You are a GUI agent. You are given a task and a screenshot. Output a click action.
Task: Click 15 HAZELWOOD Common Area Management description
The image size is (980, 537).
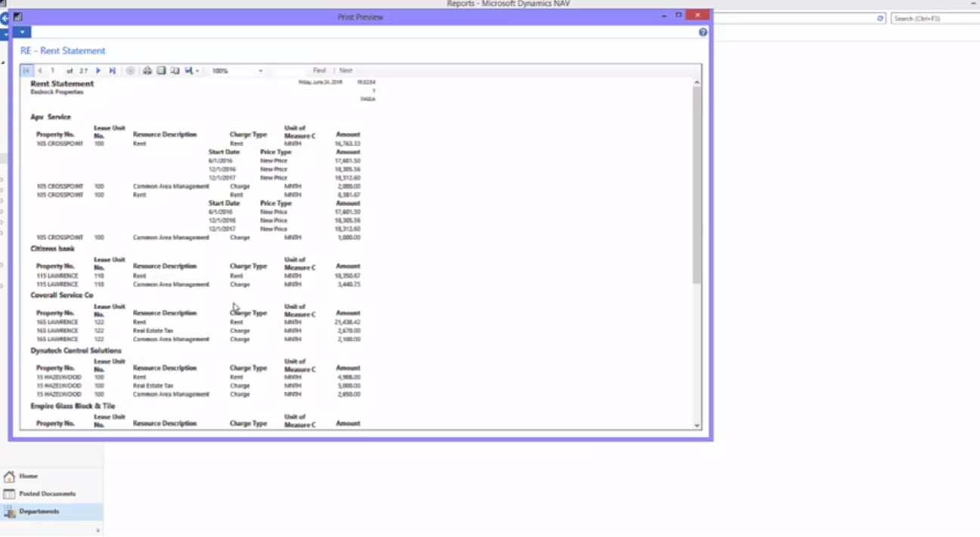pyautogui.click(x=171, y=394)
